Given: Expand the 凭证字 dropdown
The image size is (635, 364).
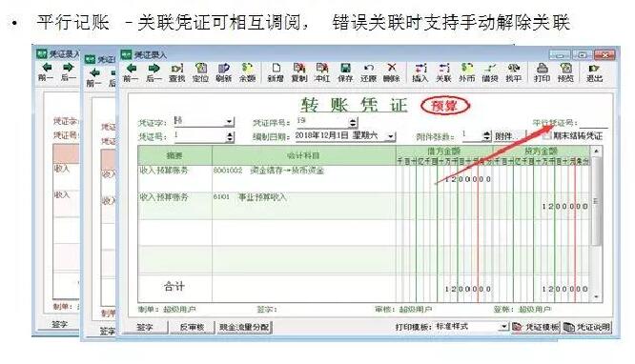Looking at the screenshot, I should [229, 121].
